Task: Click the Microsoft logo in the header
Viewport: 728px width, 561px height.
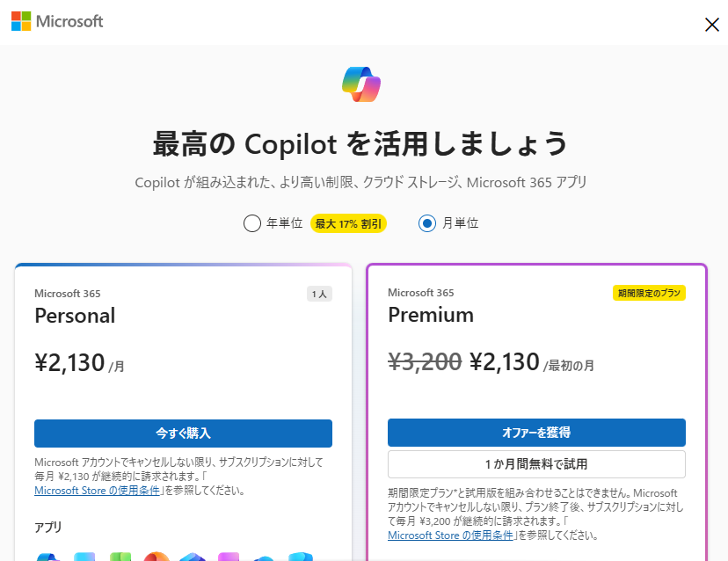Action: [x=56, y=22]
